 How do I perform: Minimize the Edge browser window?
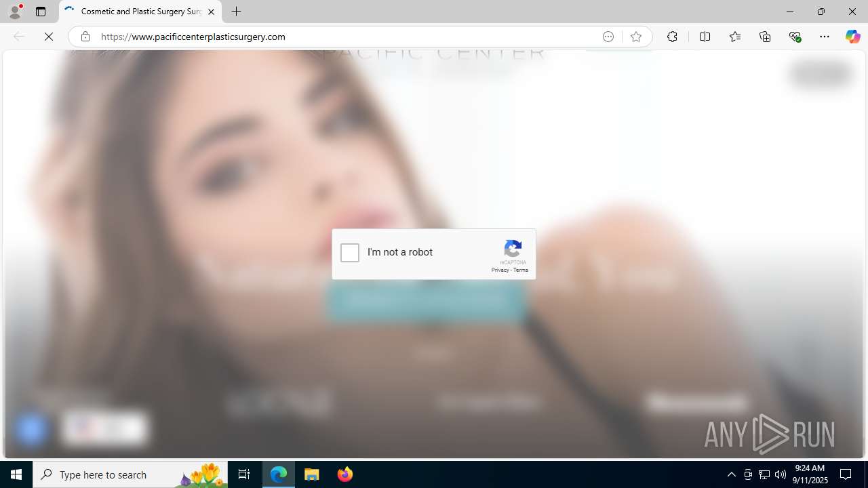pos(789,12)
